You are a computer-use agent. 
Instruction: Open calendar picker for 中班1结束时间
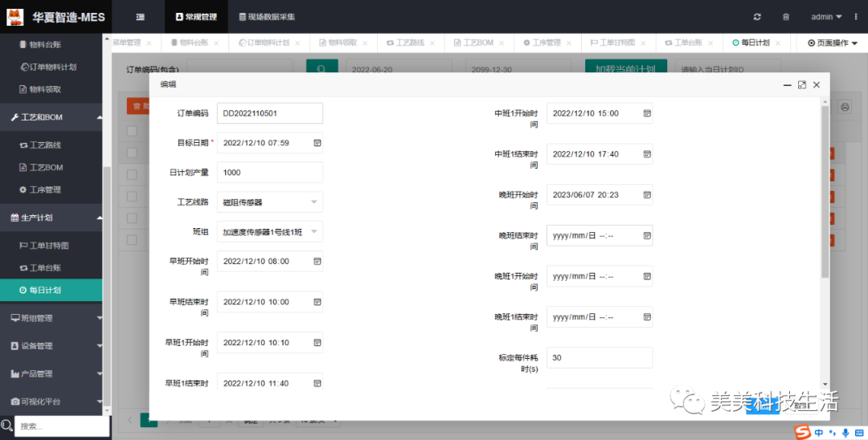tap(646, 154)
